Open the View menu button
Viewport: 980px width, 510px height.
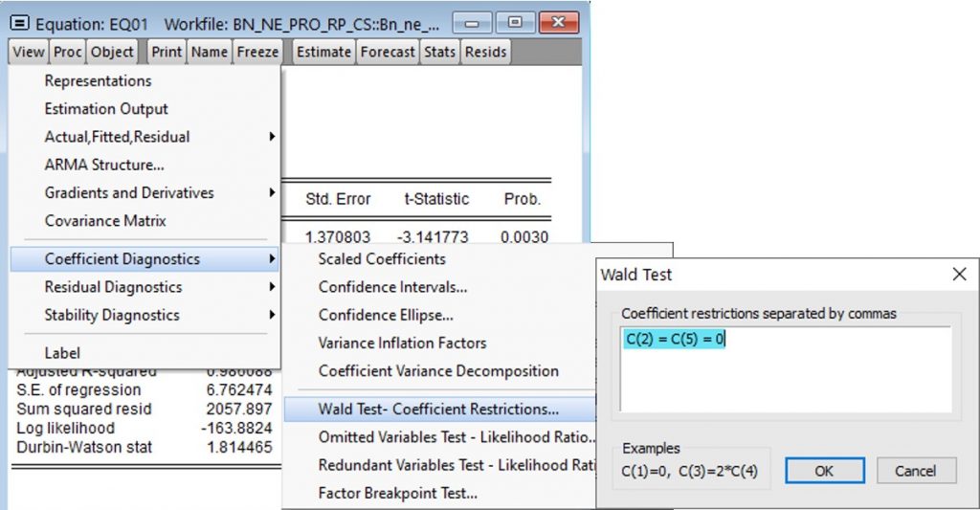(x=29, y=52)
